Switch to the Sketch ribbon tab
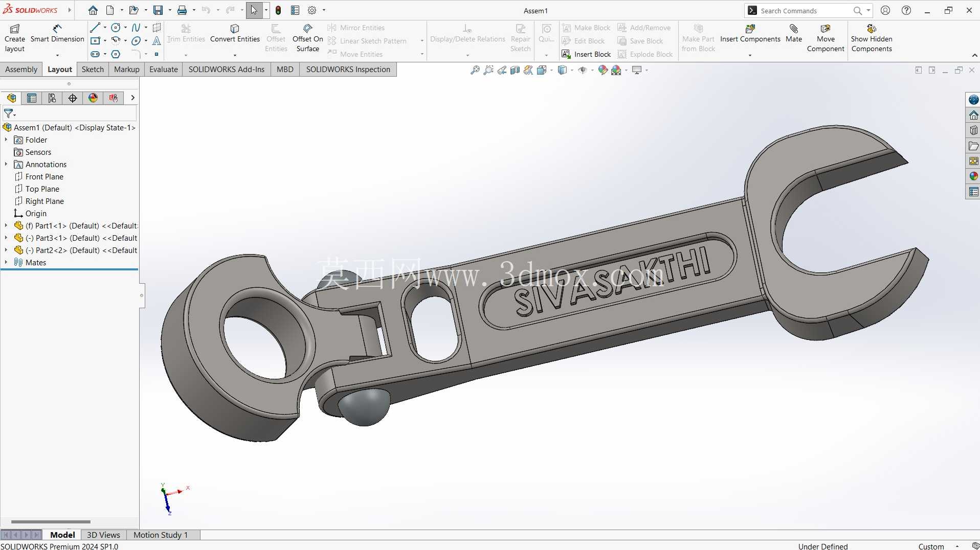 tap(93, 70)
